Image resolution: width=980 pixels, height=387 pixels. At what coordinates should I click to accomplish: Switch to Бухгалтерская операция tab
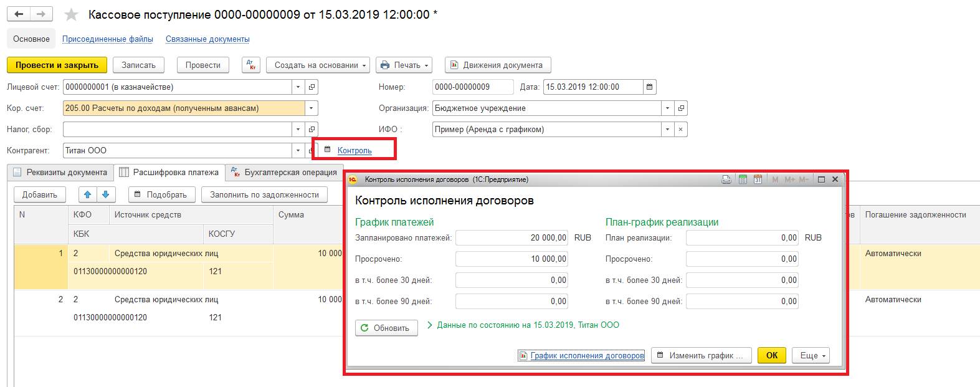pyautogui.click(x=285, y=173)
